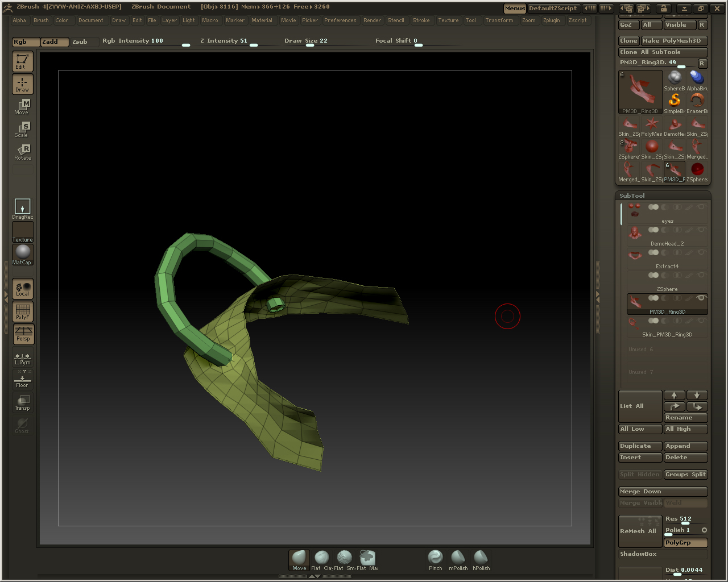Open the Transform menu

click(499, 20)
